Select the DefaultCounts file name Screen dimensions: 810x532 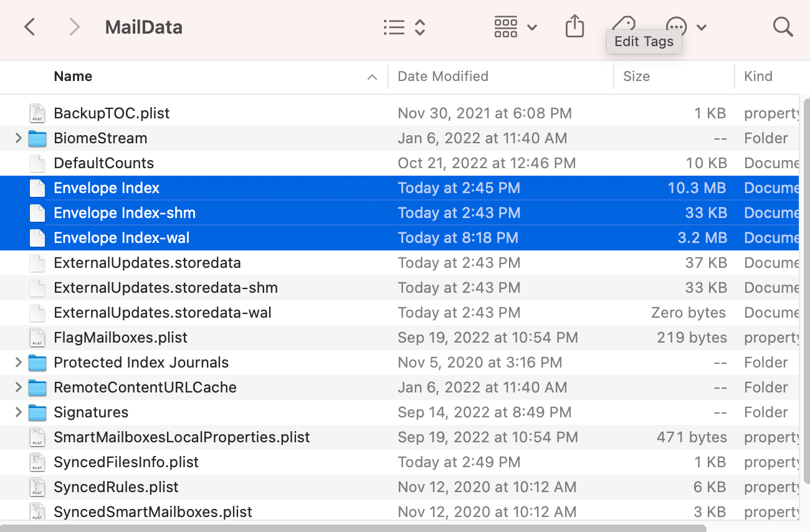coord(103,163)
